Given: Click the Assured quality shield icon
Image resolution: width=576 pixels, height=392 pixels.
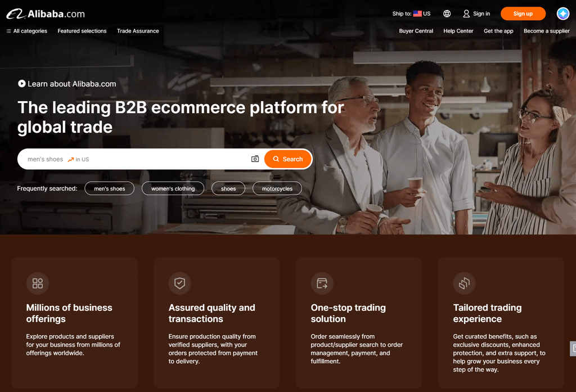Looking at the screenshot, I should pos(179,283).
